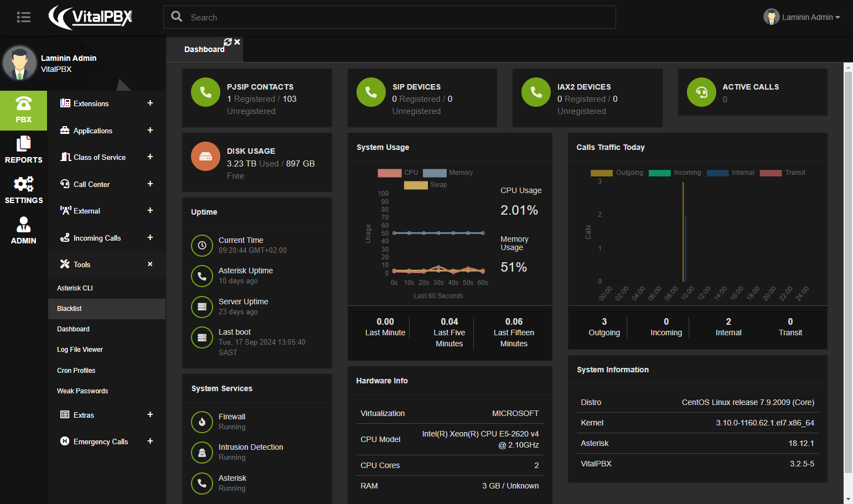Click the RAM value 3 GB / Unknown

tap(510, 486)
